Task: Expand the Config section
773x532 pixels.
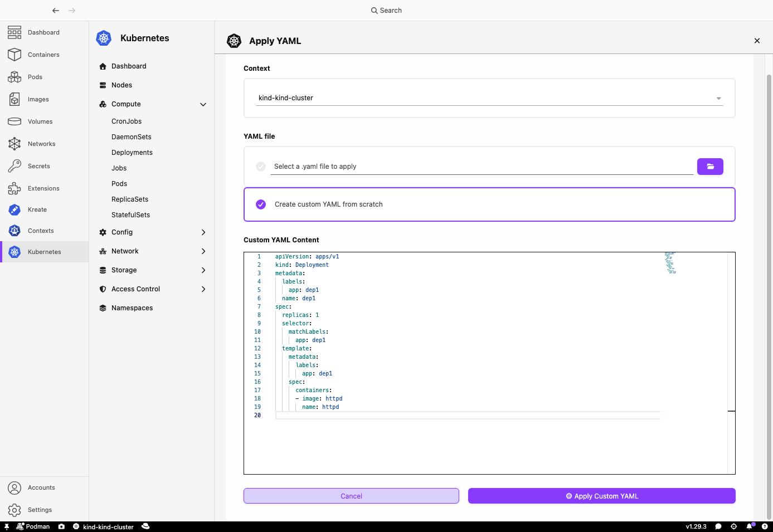Action: coord(152,232)
